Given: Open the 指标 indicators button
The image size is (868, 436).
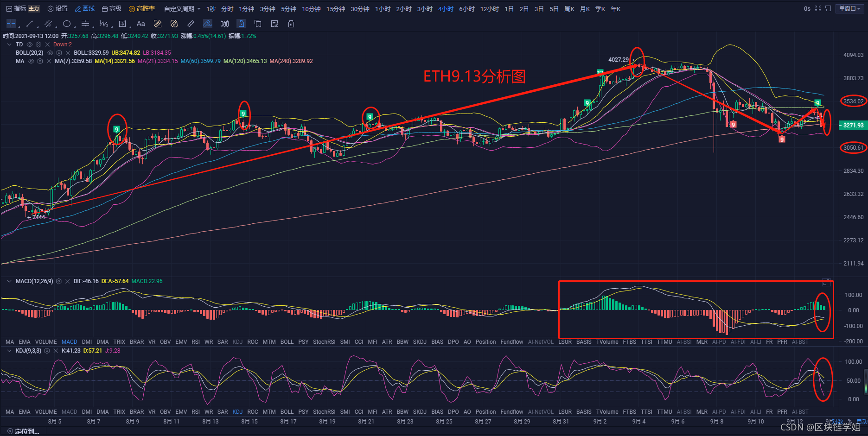Looking at the screenshot, I should [x=16, y=9].
